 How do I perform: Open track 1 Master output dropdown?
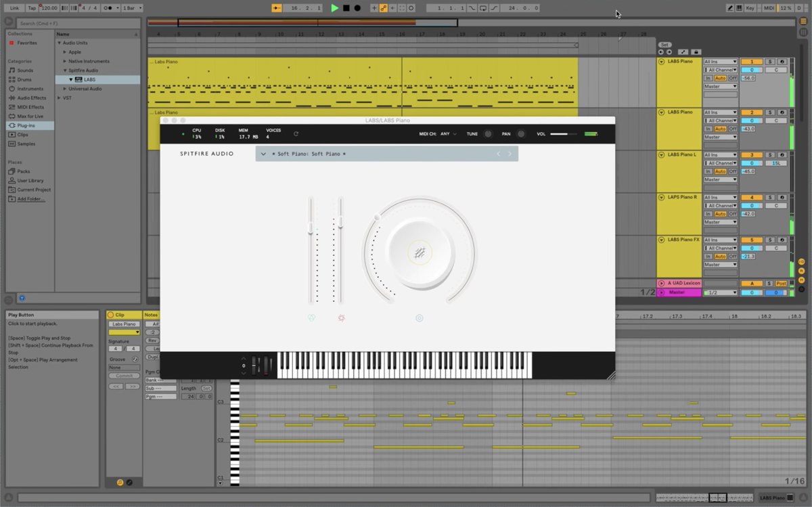click(x=721, y=87)
